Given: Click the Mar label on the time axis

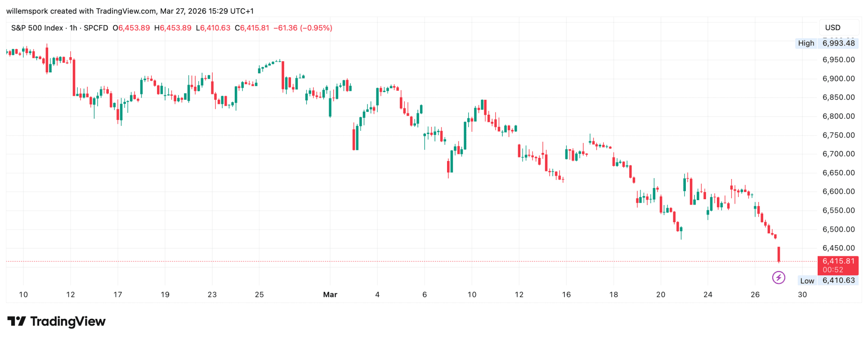Looking at the screenshot, I should 330,295.
